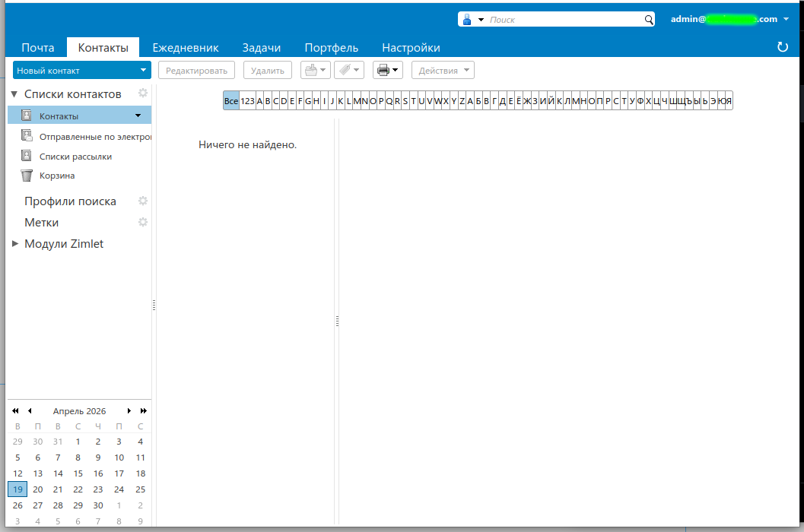Filter contacts by Cyrillic letter Ж

pyautogui.click(x=527, y=100)
